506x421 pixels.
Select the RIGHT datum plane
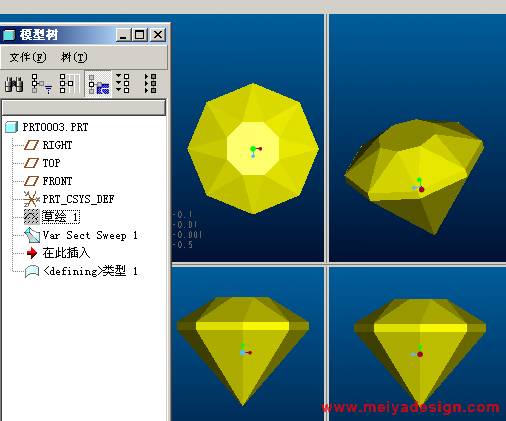click(x=57, y=145)
